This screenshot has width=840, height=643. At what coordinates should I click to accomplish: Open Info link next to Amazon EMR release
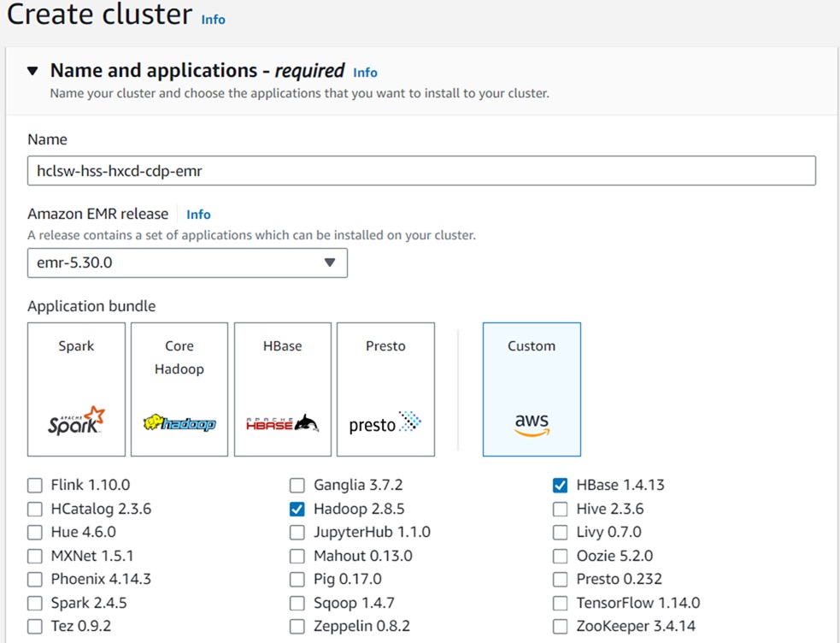coord(198,215)
